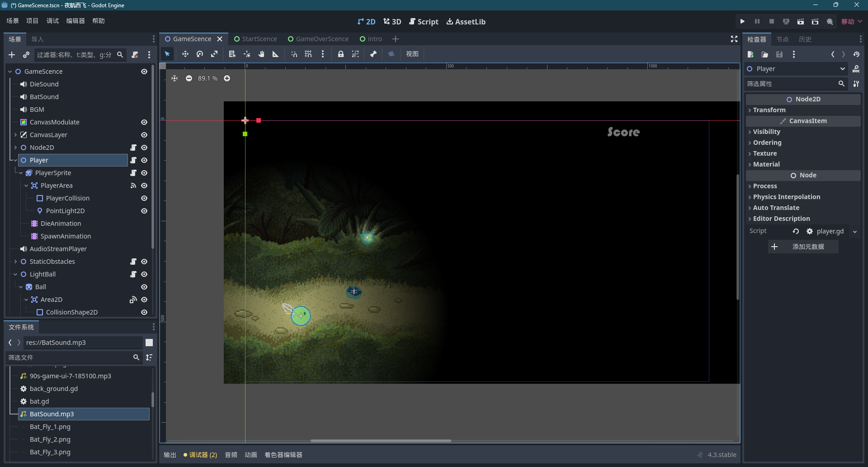Select the Move Mode tool
The height and width of the screenshot is (467, 868).
pyautogui.click(x=185, y=54)
